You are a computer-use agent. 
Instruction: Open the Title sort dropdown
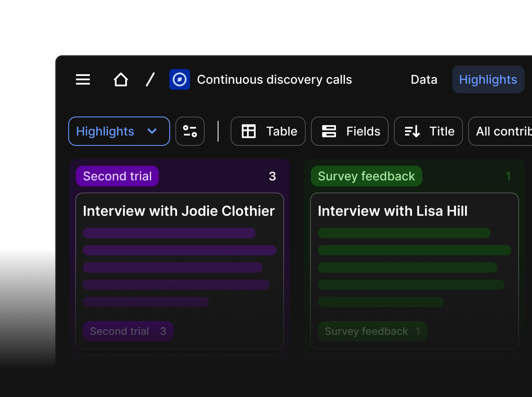point(441,131)
